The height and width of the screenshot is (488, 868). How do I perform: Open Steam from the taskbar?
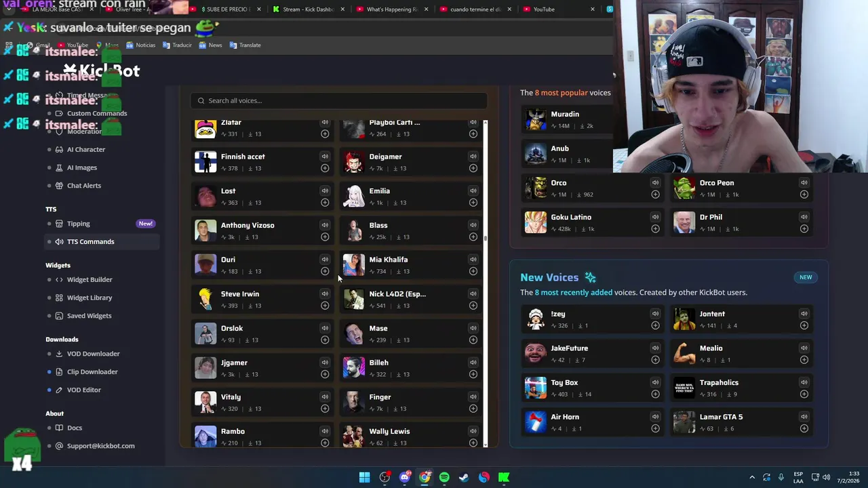pyautogui.click(x=464, y=477)
